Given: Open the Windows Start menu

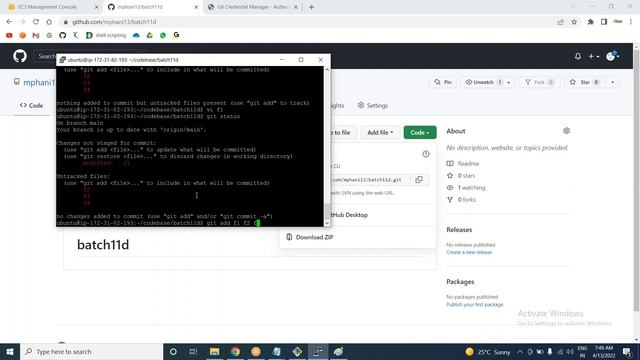Looking at the screenshot, I should coord(10,351).
